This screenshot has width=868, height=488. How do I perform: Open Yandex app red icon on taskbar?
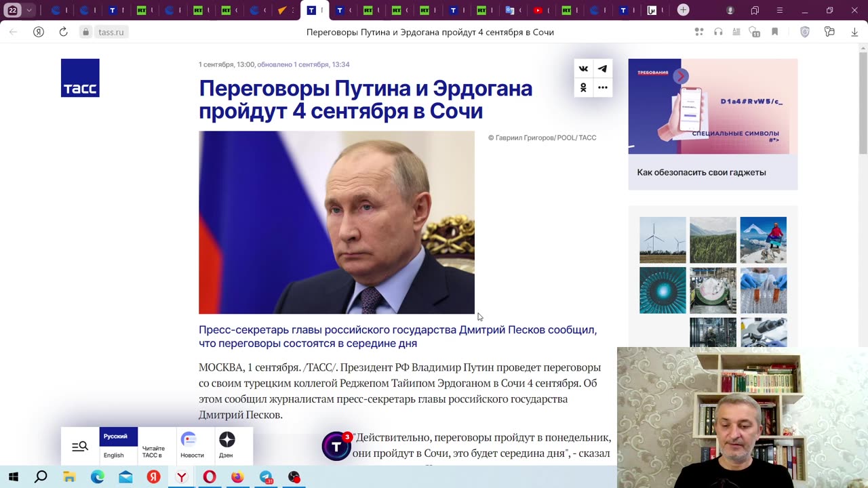(154, 477)
